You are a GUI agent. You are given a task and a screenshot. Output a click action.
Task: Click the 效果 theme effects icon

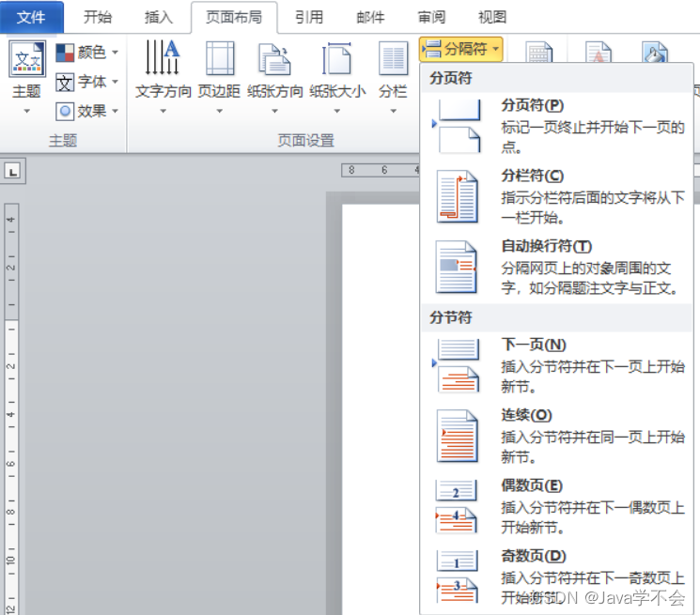click(65, 111)
